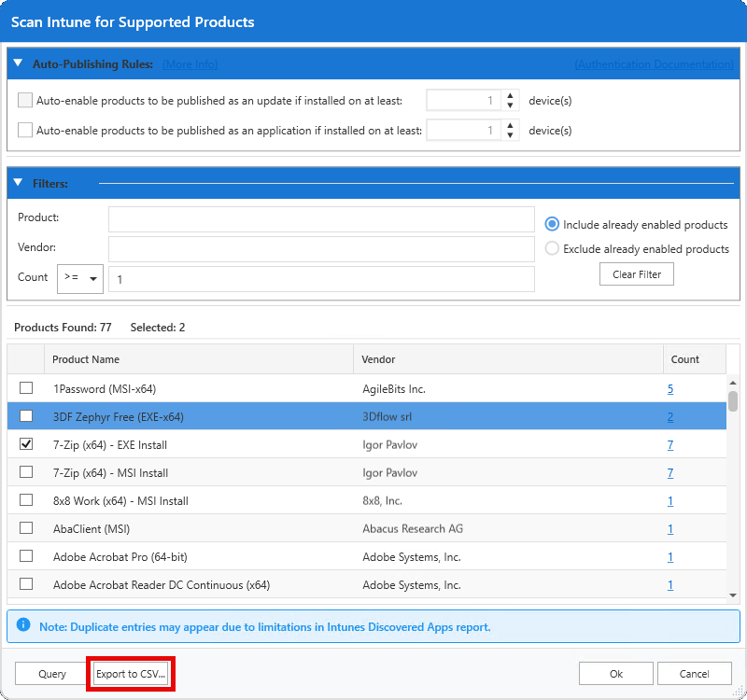The width and height of the screenshot is (747, 700).
Task: Click the Export to CSV button
Action: coord(130,673)
